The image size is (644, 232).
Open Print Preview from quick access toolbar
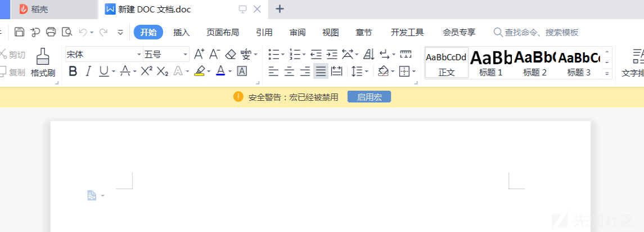pyautogui.click(x=67, y=32)
